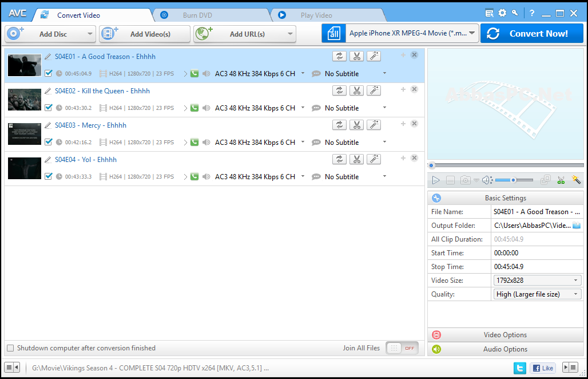Click the Twitter share icon
Screen dimensions: 588x379
[x=520, y=368]
